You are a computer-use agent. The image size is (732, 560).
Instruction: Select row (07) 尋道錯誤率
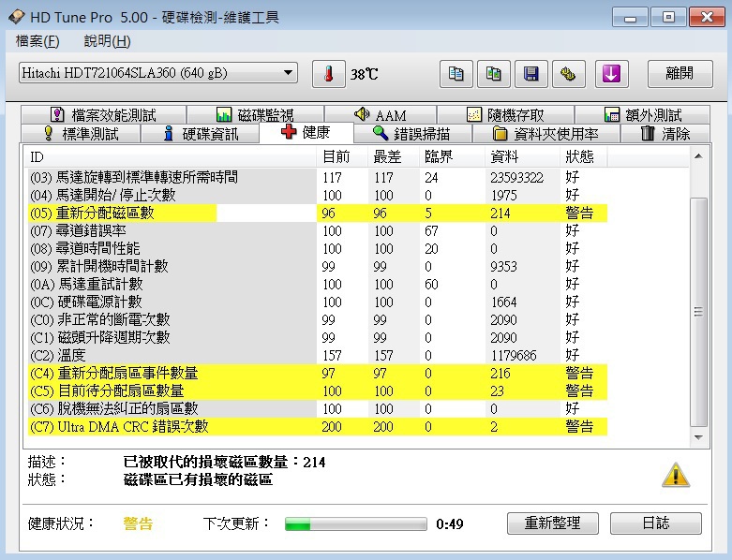318,230
